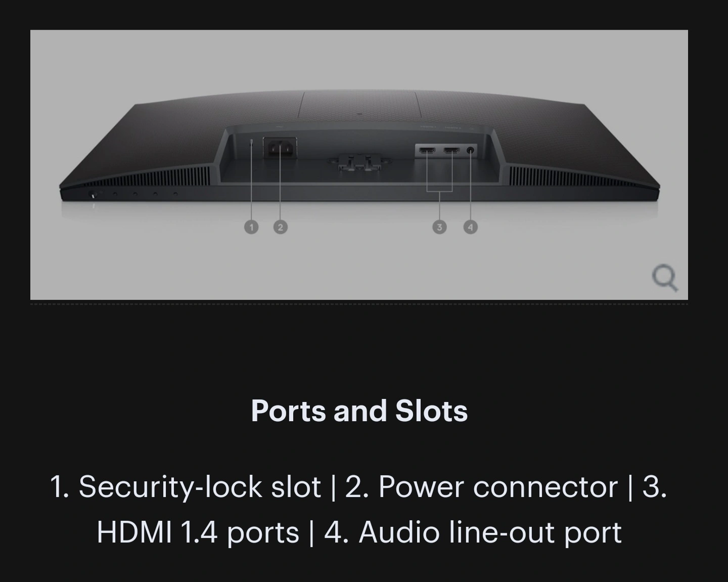The width and height of the screenshot is (728, 582).
Task: Click the "Power connector" text
Action: pos(498,486)
